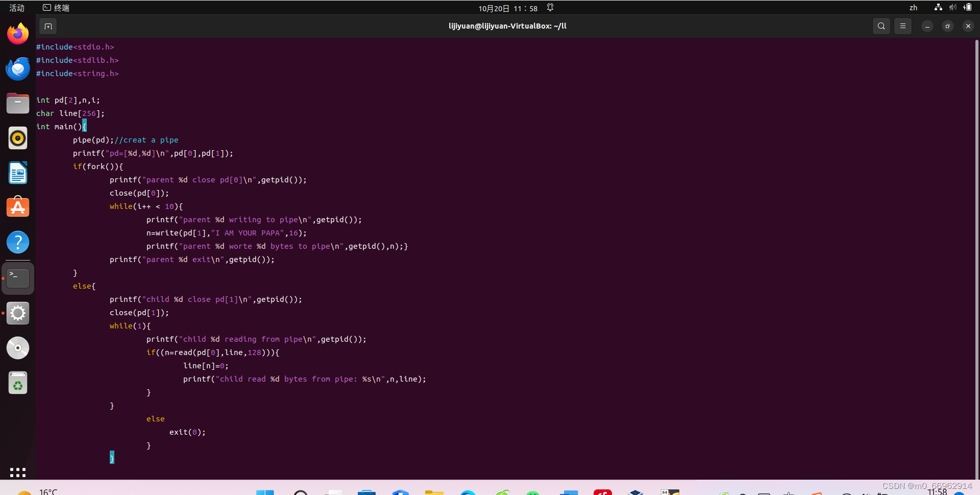Open the zh input method indicator

coord(913,8)
